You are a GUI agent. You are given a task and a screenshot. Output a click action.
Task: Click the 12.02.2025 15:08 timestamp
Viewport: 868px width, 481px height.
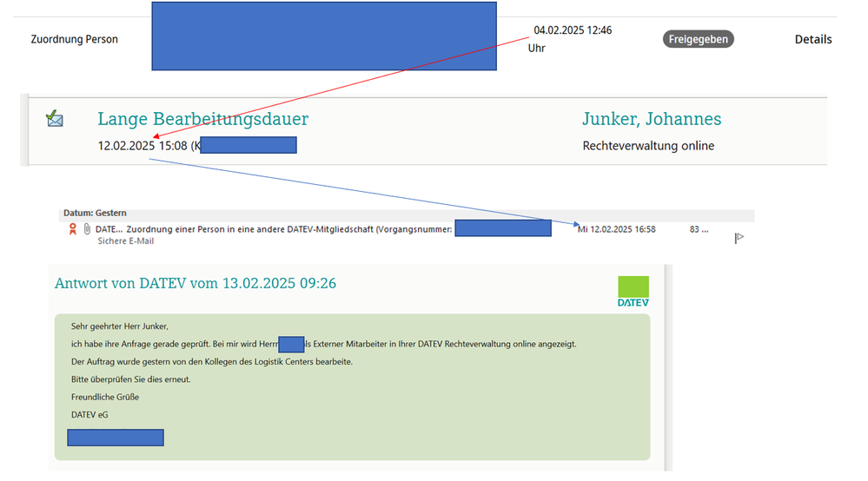[x=142, y=146]
